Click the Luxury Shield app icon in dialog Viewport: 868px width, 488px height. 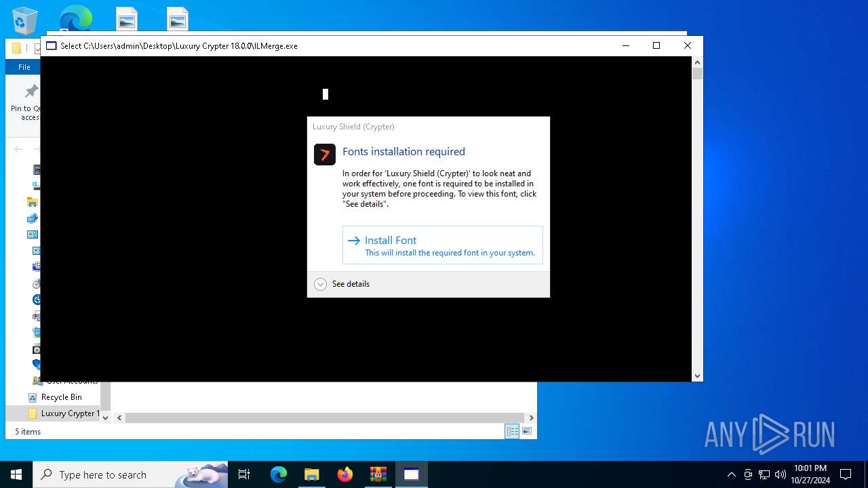pos(325,155)
